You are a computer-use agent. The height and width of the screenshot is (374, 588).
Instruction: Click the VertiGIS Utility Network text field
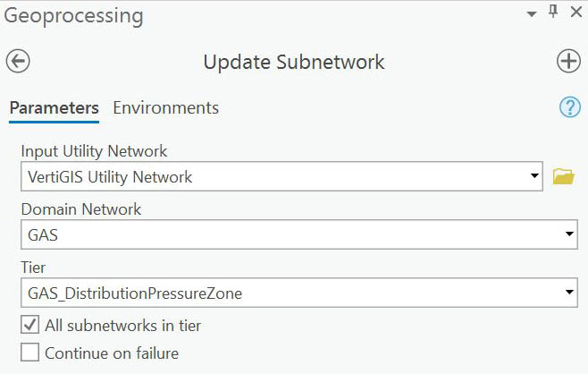click(268, 176)
